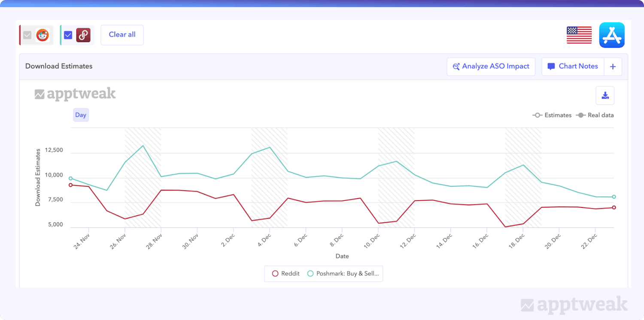This screenshot has height=320, width=644.
Task: Download the chart using download icon
Action: [x=605, y=95]
